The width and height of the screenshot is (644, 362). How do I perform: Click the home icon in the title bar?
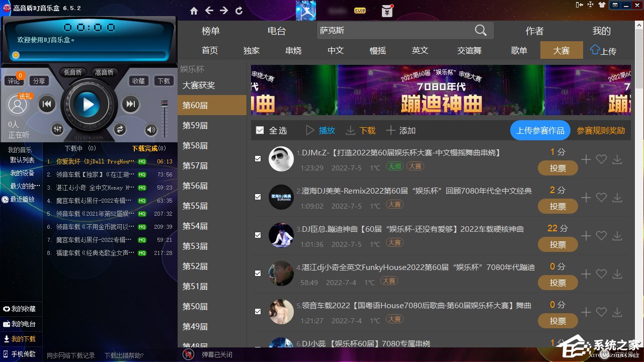click(193, 10)
